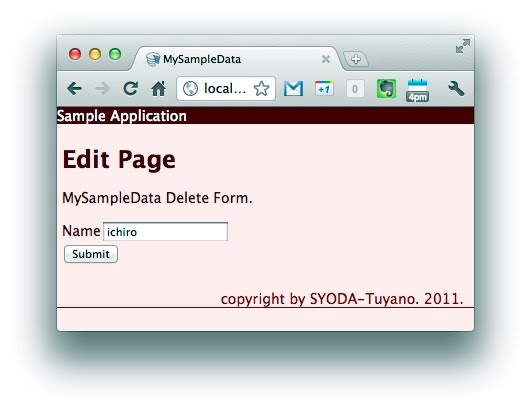531x410 pixels.
Task: Click the globe site info icon
Action: click(x=190, y=89)
